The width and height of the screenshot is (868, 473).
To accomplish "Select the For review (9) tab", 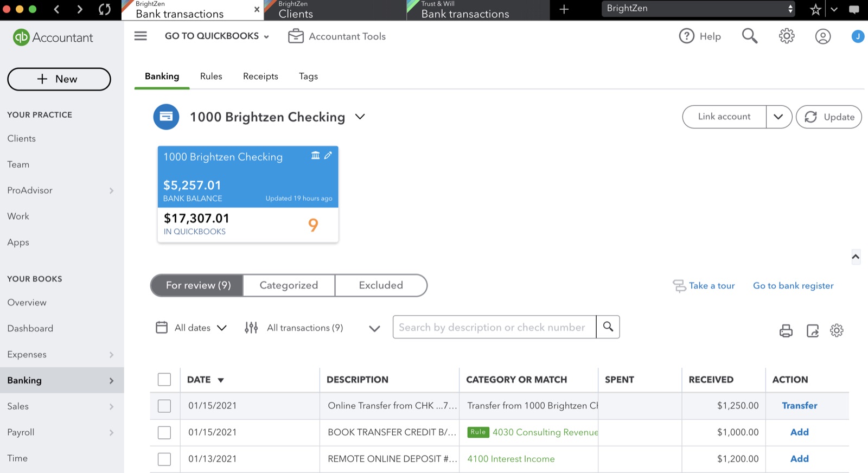I will click(x=197, y=285).
